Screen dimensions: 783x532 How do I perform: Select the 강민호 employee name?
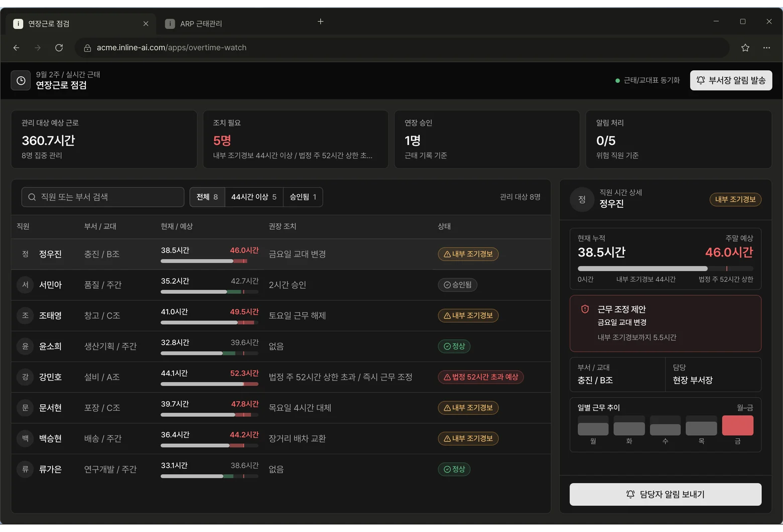pos(50,377)
